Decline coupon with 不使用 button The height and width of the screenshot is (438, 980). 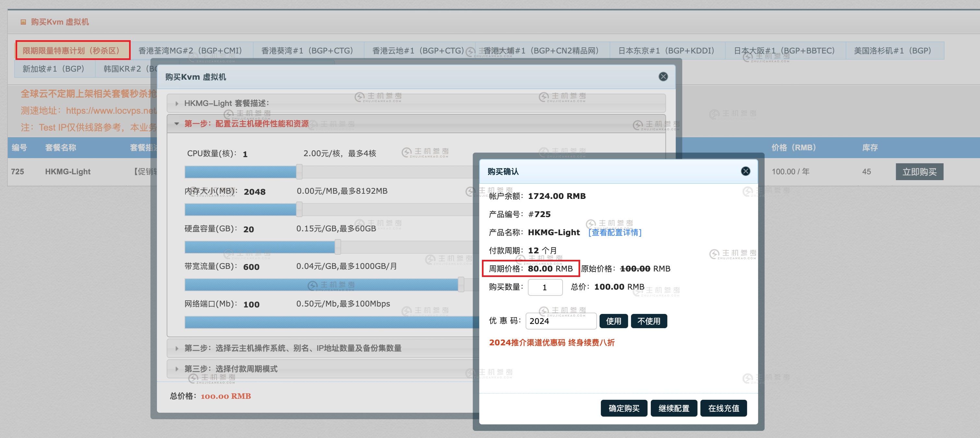tap(649, 321)
